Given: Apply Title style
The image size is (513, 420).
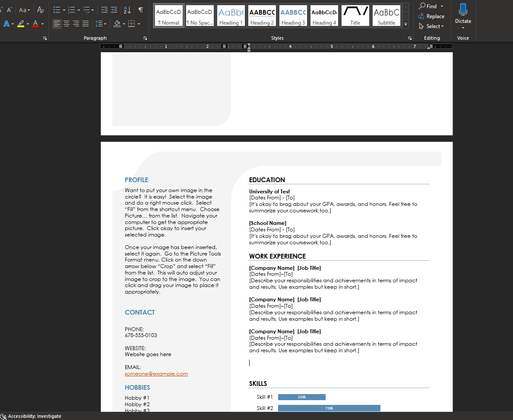Looking at the screenshot, I should point(355,16).
